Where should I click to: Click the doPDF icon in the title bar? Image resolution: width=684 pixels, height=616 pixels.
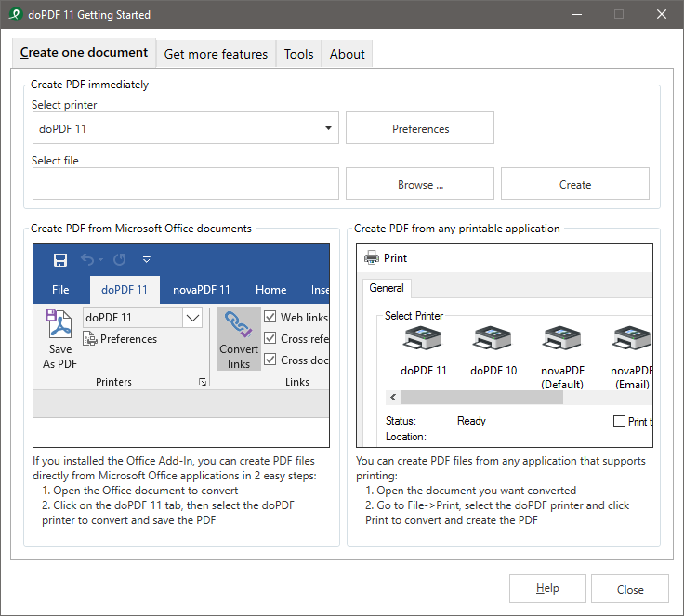click(15, 14)
